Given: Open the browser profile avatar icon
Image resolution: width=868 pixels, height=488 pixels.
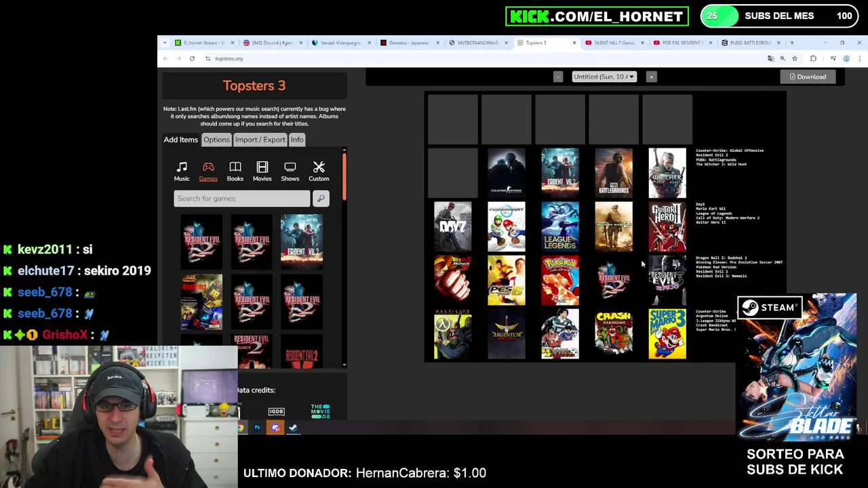Looking at the screenshot, I should point(846,59).
